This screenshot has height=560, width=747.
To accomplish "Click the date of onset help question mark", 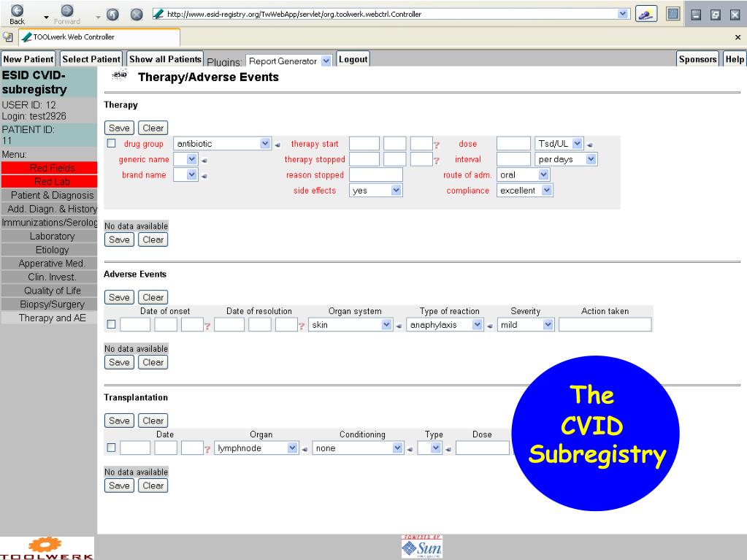I will [x=207, y=326].
